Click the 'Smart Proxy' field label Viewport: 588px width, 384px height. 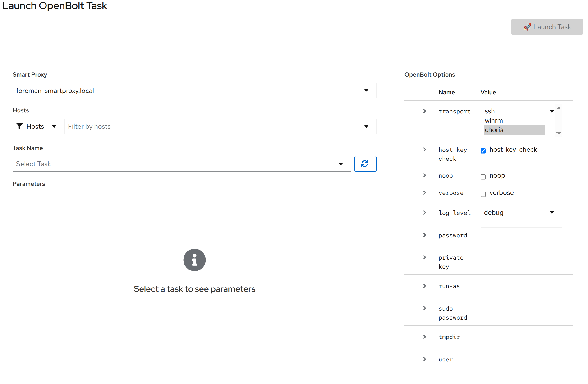30,75
